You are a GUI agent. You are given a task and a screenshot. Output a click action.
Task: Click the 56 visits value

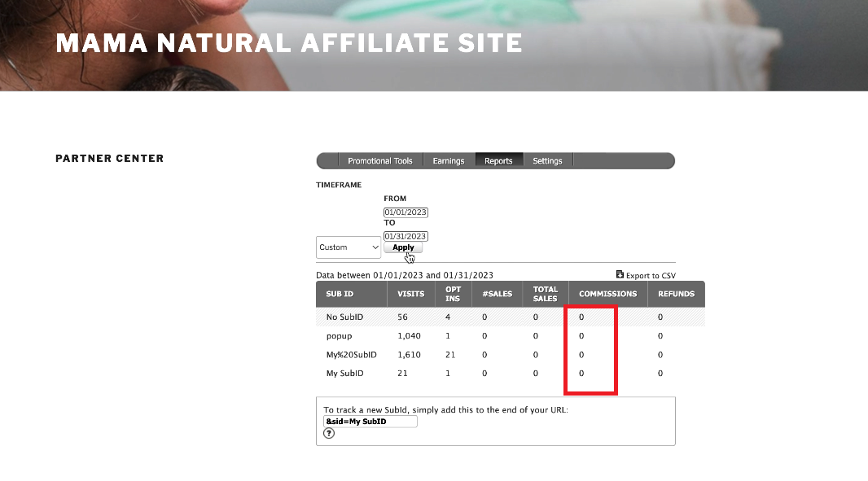[x=402, y=317]
